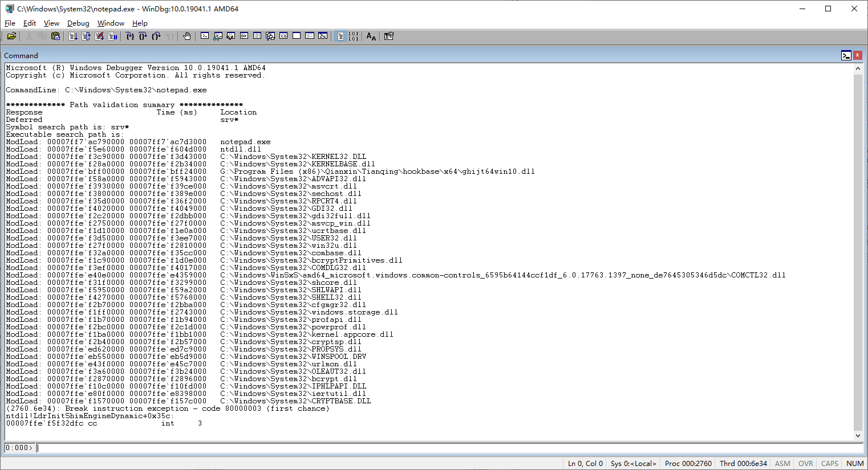Select the Step Over icon
This screenshot has width=868, height=470.
pyautogui.click(x=143, y=36)
